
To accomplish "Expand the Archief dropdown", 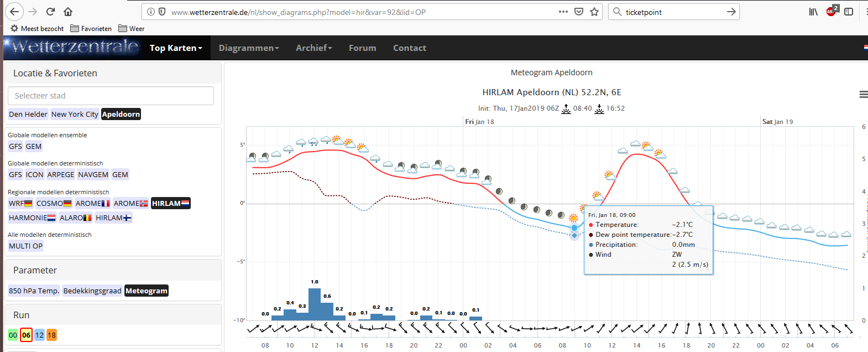I will tap(314, 48).
